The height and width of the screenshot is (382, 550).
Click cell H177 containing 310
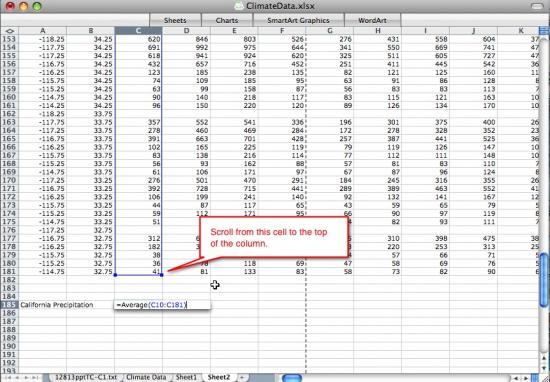click(x=378, y=238)
